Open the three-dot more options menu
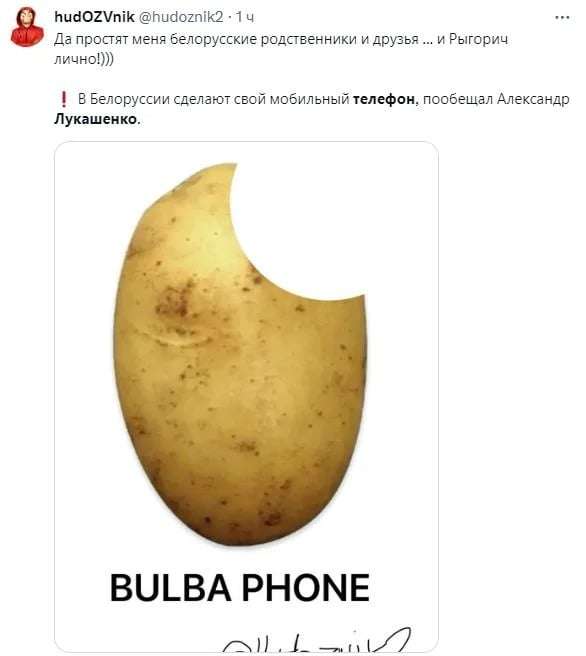Viewport: 586px width, 656px height. 562,18
